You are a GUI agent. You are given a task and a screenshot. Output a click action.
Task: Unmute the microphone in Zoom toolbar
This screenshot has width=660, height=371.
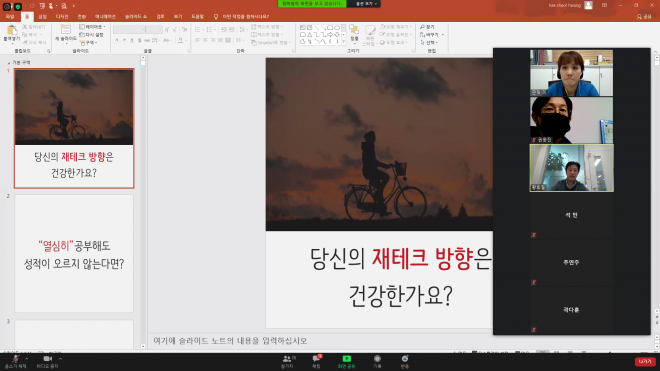(x=15, y=361)
